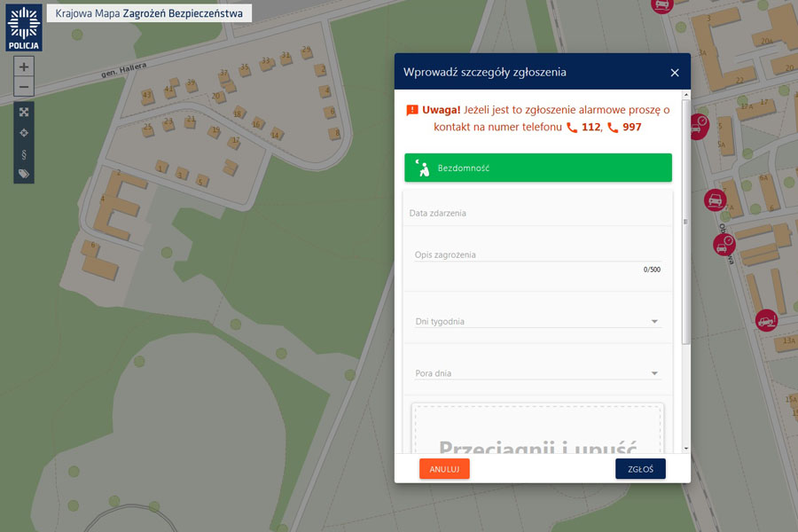Submit report with the ZGŁOŚ button

click(640, 469)
